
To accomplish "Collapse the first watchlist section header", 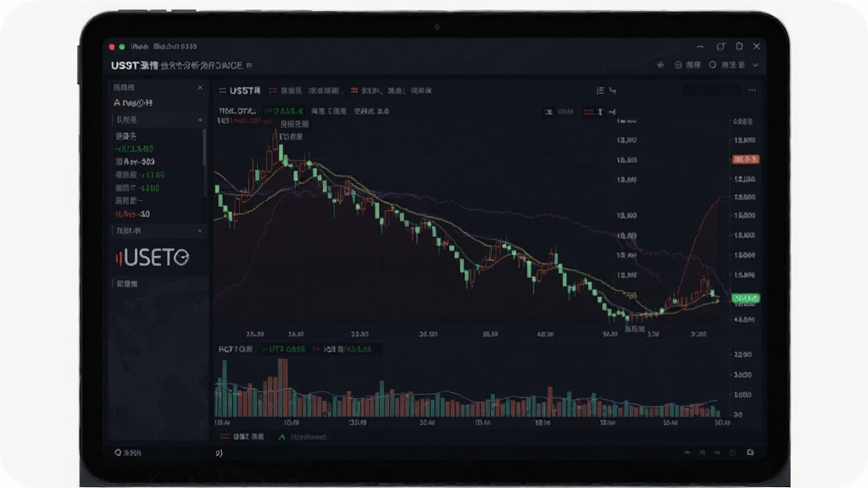I will 159,119.
